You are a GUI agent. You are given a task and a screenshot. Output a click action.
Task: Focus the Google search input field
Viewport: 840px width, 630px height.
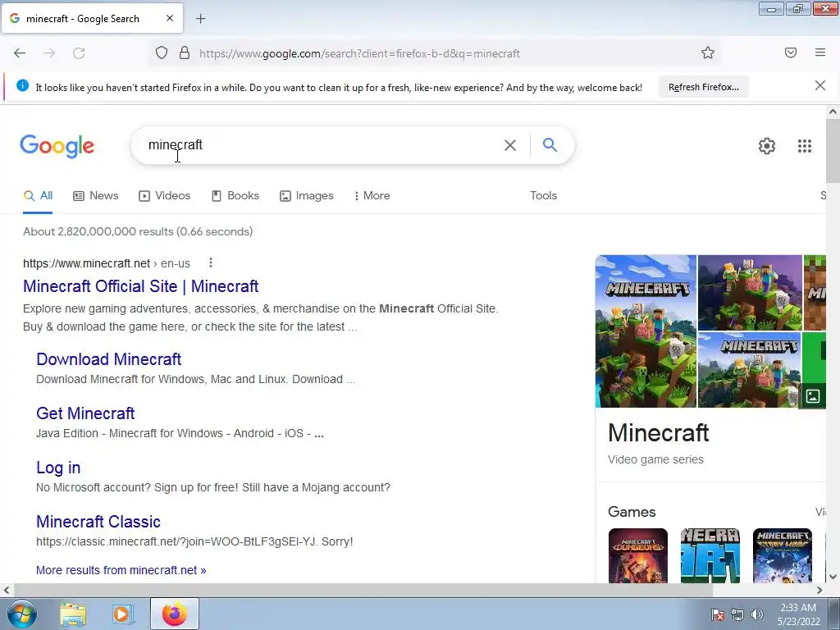click(x=322, y=145)
